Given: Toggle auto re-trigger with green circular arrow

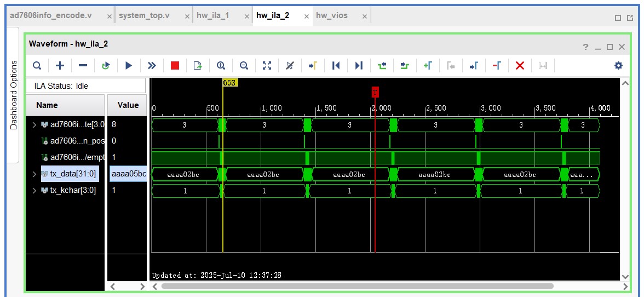Looking at the screenshot, I should click(x=106, y=65).
